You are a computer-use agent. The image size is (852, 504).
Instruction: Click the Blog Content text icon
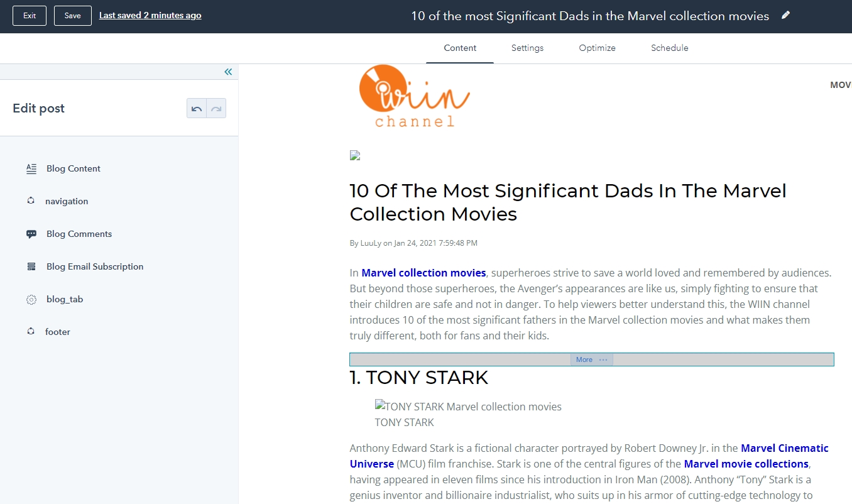tap(31, 168)
